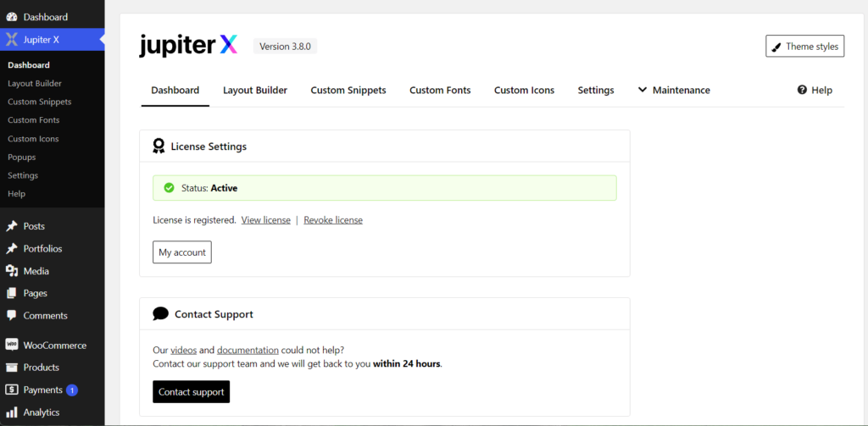Click the Pages icon in sidebar

12,293
